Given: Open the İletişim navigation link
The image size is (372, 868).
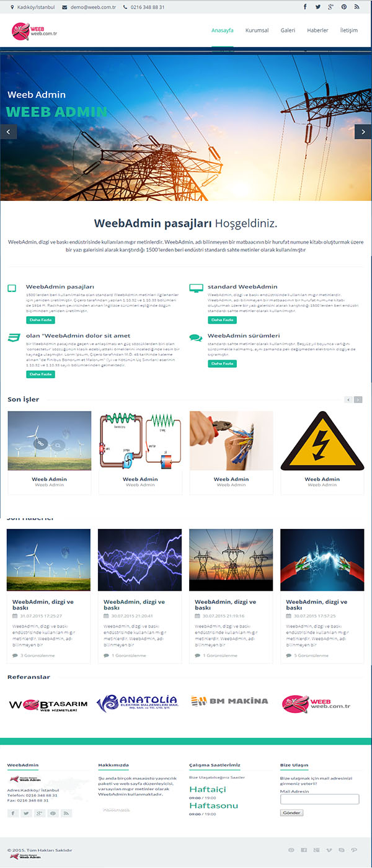Looking at the screenshot, I should pos(349,30).
